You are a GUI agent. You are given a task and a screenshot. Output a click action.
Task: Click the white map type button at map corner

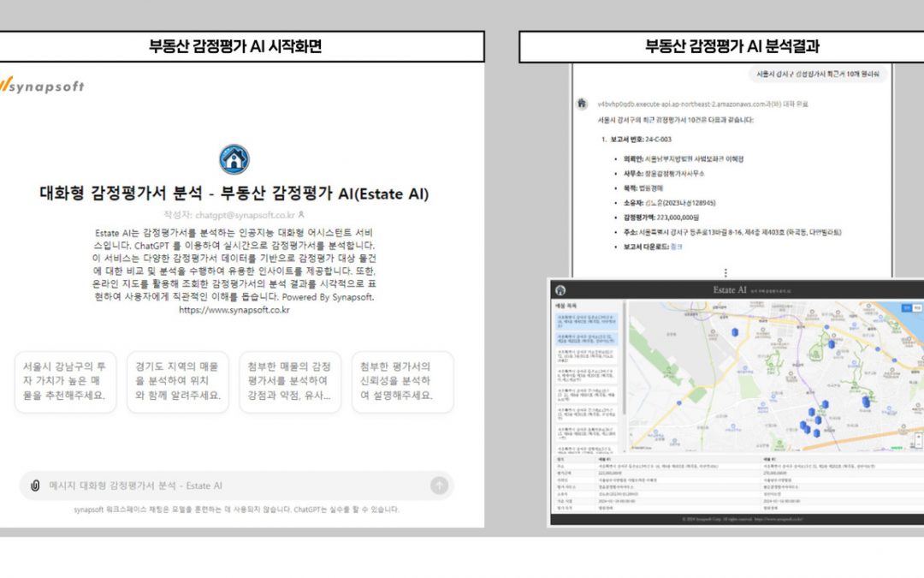coord(917,308)
